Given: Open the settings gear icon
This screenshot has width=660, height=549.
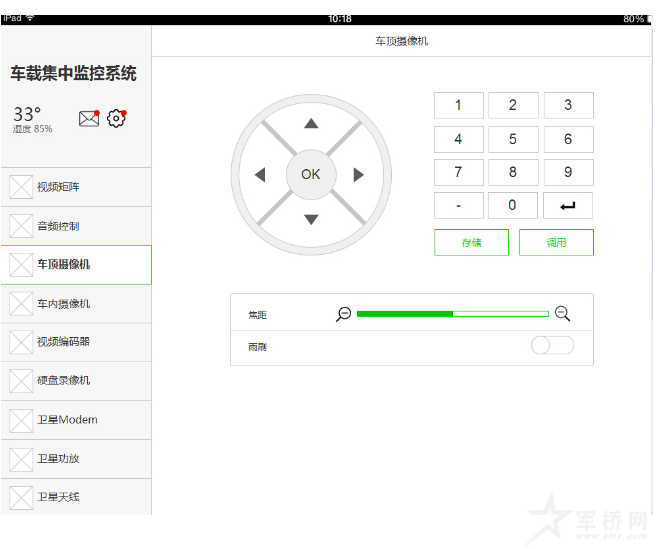Looking at the screenshot, I should coord(116,118).
